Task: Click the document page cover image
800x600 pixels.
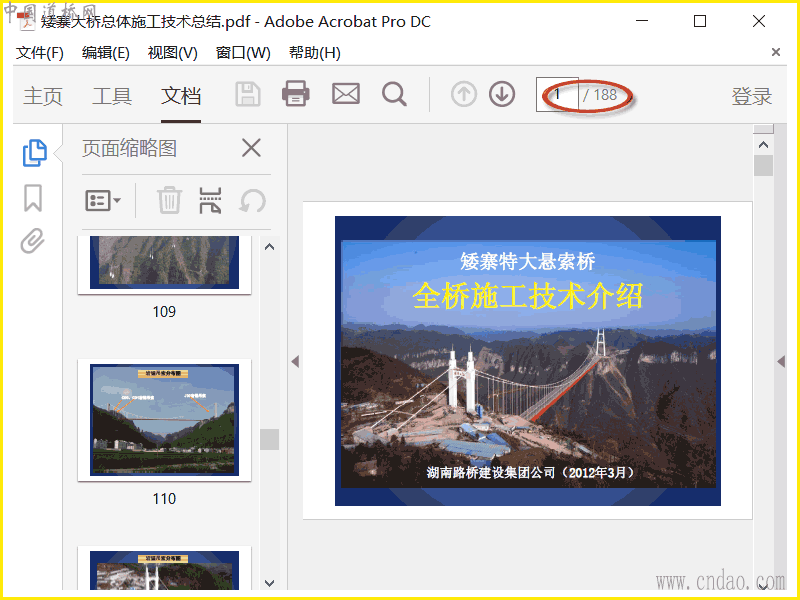Action: click(528, 361)
